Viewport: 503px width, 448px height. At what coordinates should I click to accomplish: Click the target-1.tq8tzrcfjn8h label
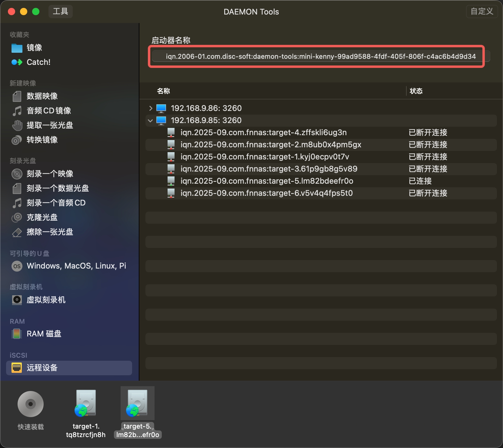click(x=86, y=431)
